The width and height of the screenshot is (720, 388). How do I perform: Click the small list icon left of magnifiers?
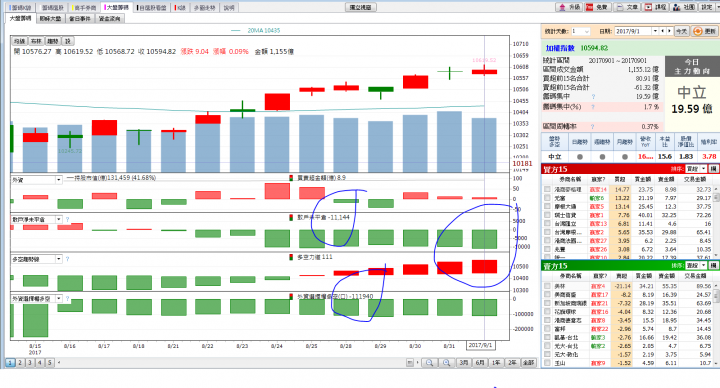click(x=410, y=363)
